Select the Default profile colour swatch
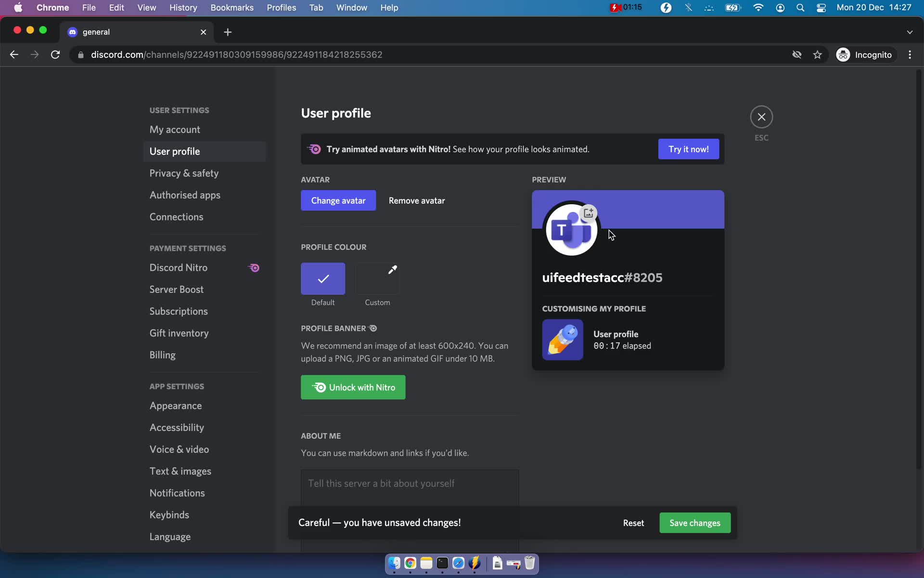Viewport: 924px width, 578px height. (322, 279)
